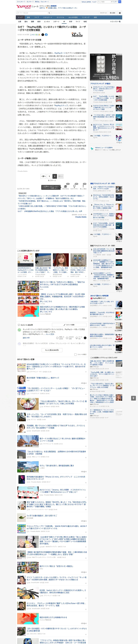Click the back-to-top arrow button

click(133, 398)
